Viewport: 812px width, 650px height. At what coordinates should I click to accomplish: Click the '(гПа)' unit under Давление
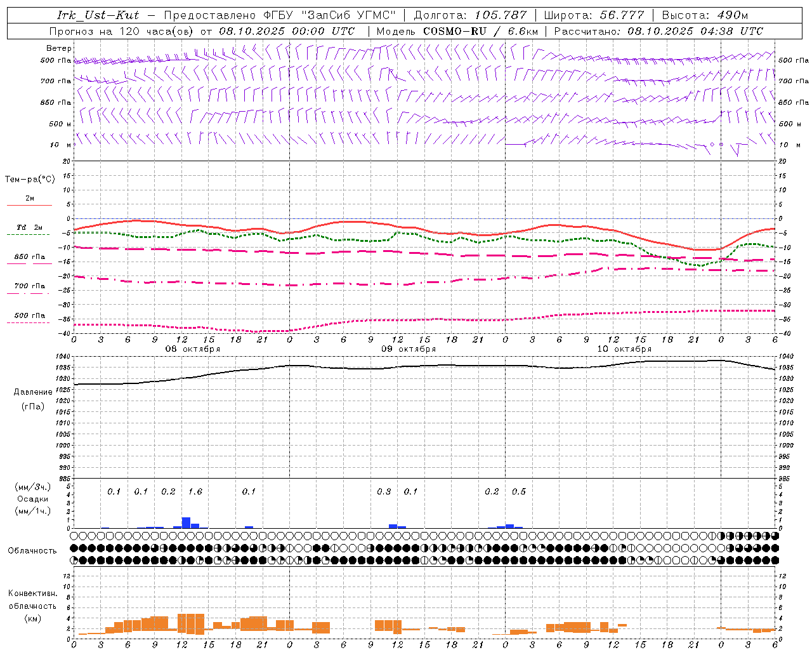click(32, 406)
